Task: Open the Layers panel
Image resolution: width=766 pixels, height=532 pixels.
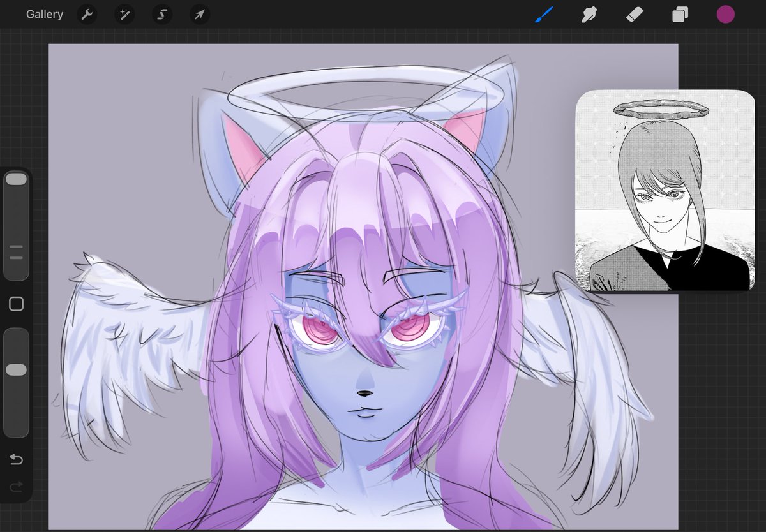Action: point(680,15)
